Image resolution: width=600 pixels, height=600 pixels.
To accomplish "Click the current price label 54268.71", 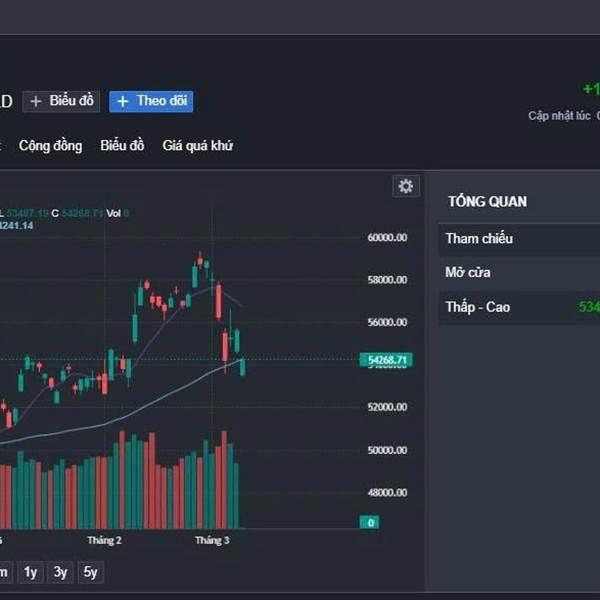I will [x=388, y=359].
